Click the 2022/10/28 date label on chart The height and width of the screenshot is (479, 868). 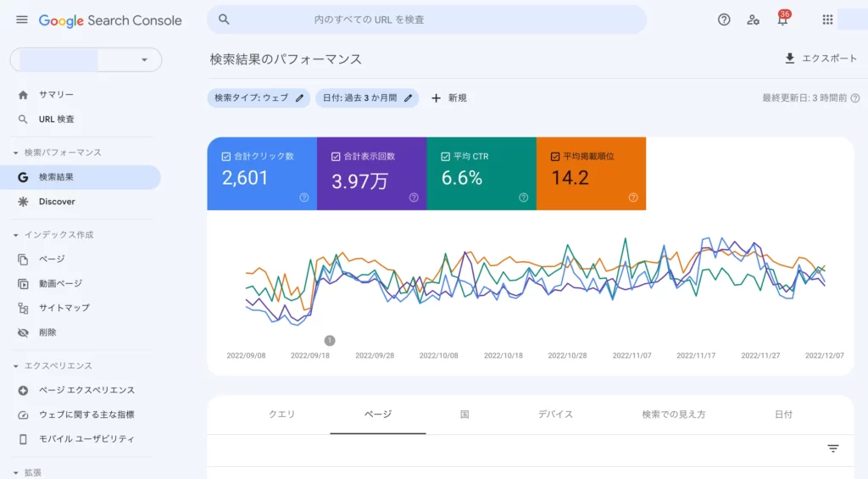pos(567,355)
